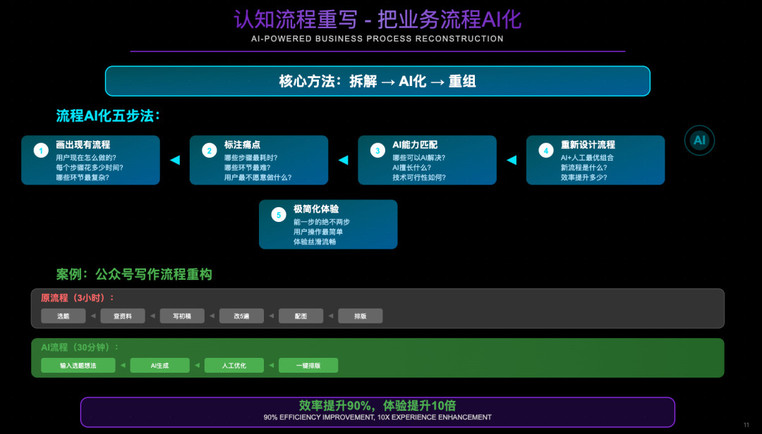The height and width of the screenshot is (434, 762).
Task: Click the card title AI能力匹配
Action: click(415, 144)
